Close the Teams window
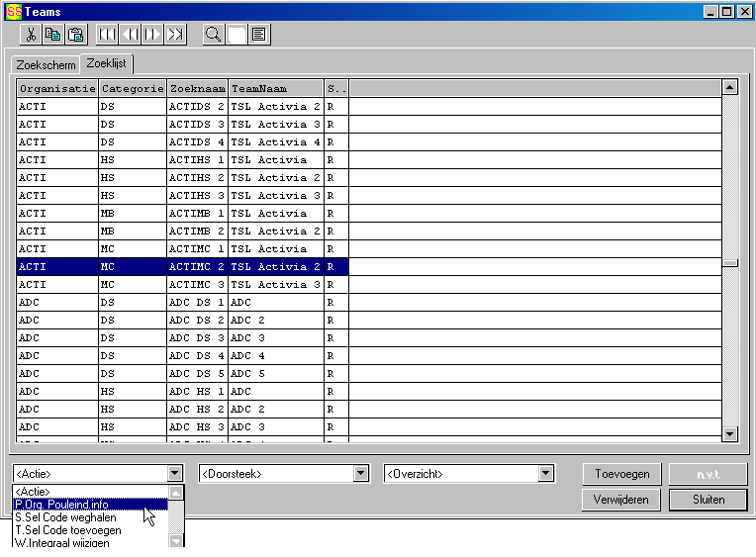Viewport: 756px width, 557px height. (x=744, y=11)
